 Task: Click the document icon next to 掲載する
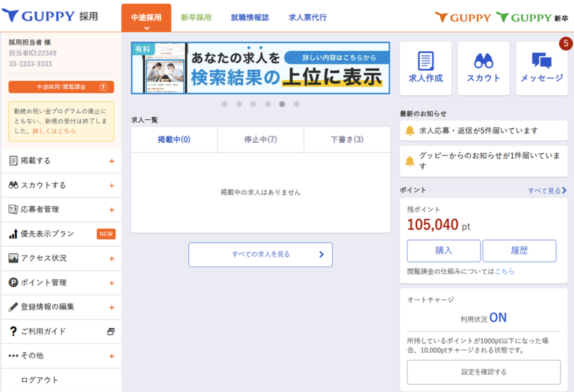tap(13, 161)
